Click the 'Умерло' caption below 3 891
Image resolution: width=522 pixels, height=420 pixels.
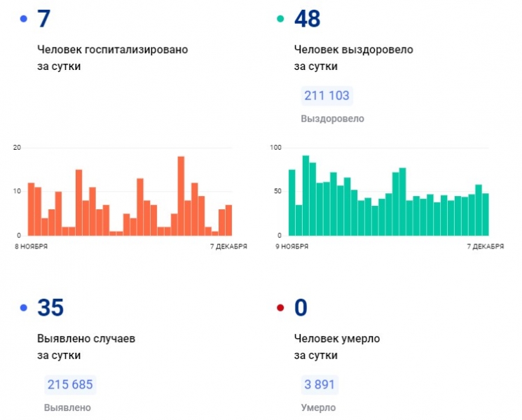(318, 407)
